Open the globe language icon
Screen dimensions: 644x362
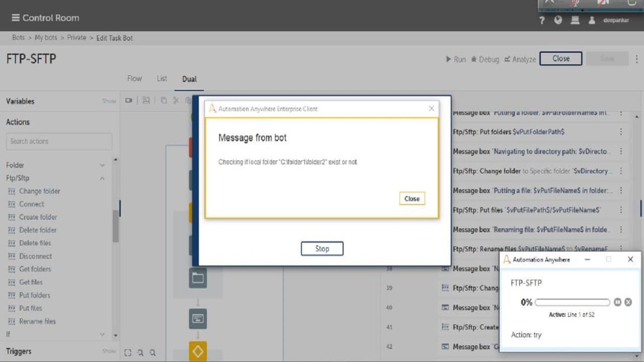558,21
